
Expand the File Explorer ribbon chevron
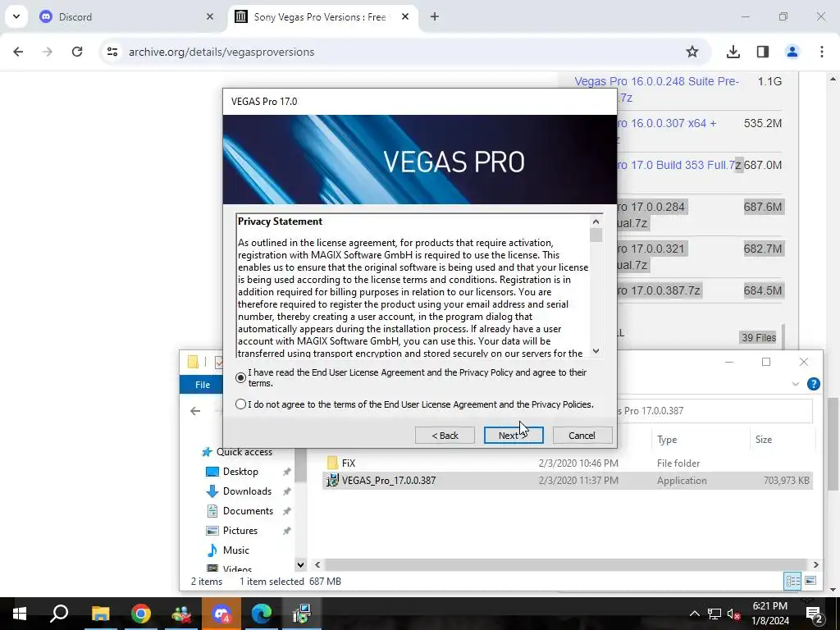(796, 384)
